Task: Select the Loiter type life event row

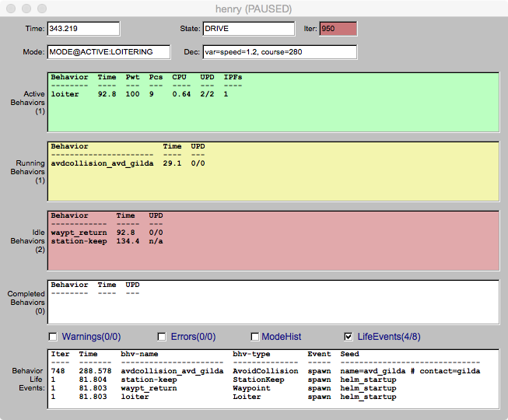Action: (265, 397)
